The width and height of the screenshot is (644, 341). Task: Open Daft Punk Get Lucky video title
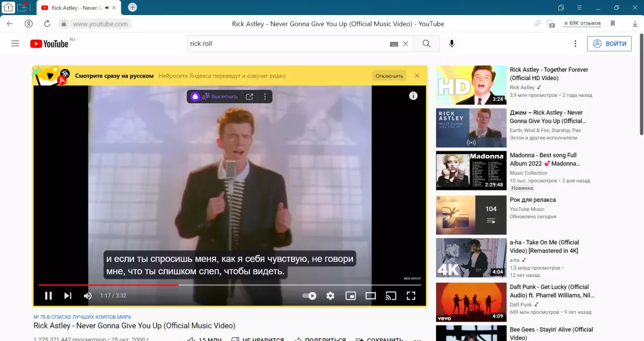(552, 291)
